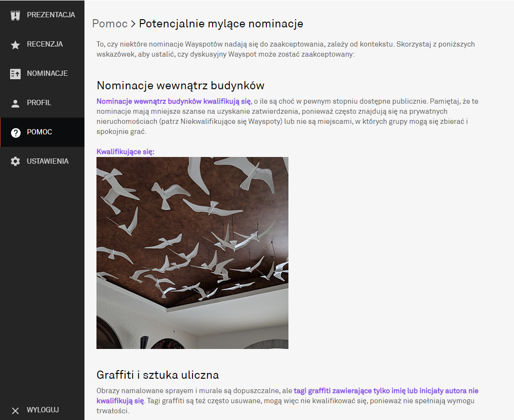Select the Pomoc sidebar entry
Image resolution: width=514 pixels, height=420 pixels.
[39, 132]
